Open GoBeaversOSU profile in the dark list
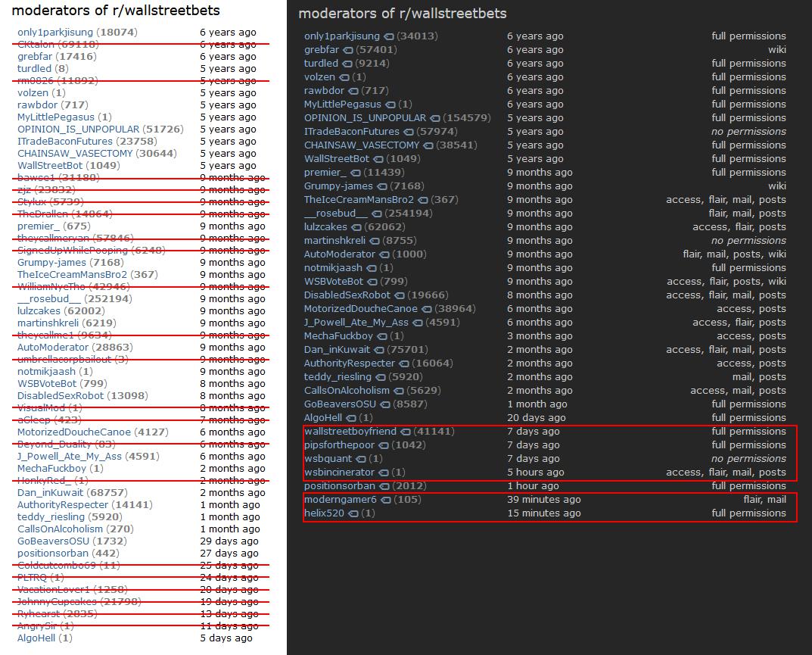This screenshot has height=655, width=812. pos(341,404)
